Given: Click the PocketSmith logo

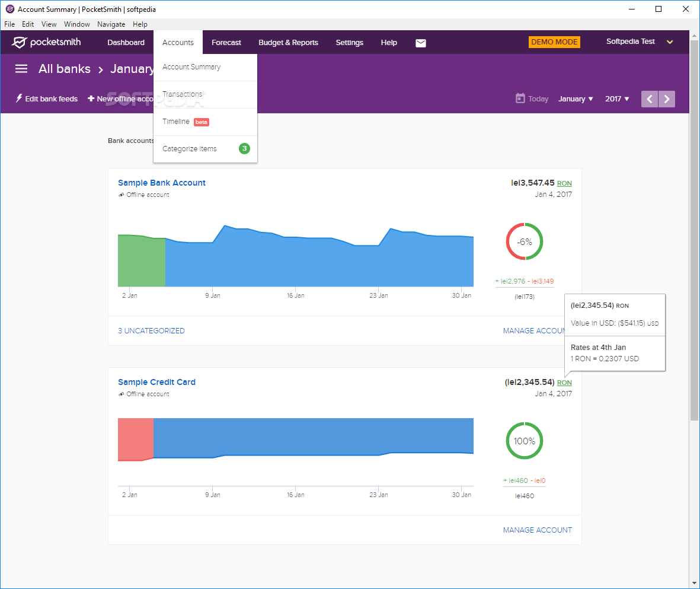Looking at the screenshot, I should pos(46,43).
